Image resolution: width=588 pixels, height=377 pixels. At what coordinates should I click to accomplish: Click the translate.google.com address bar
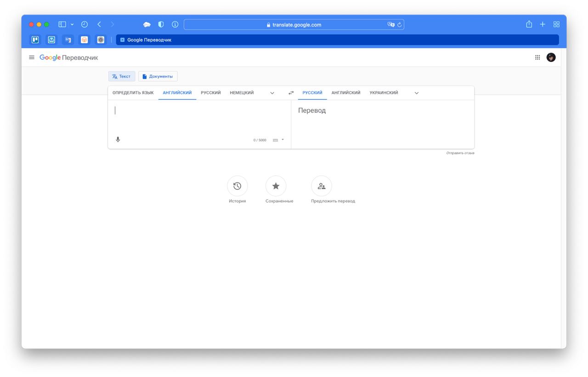[294, 25]
